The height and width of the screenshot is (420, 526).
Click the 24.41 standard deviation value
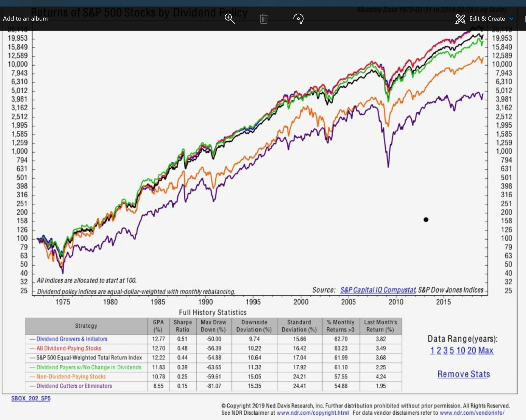click(x=299, y=386)
